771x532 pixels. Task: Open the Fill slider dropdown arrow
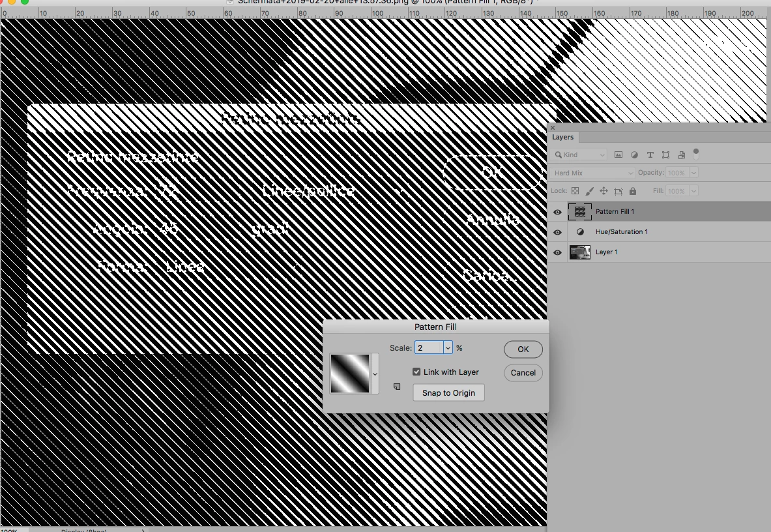coord(693,191)
